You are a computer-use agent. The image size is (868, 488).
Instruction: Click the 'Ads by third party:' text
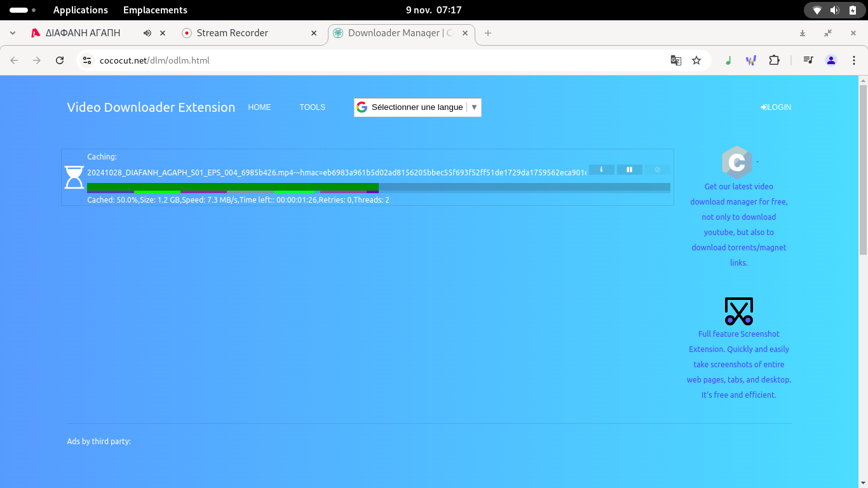click(99, 442)
